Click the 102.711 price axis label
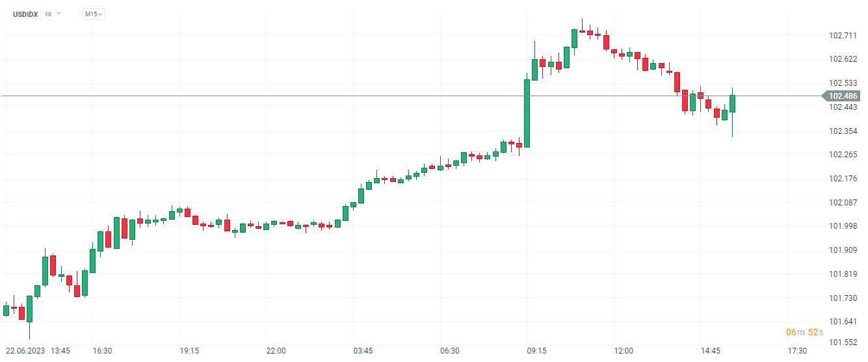Screen dimensions: 868x362 (843, 35)
